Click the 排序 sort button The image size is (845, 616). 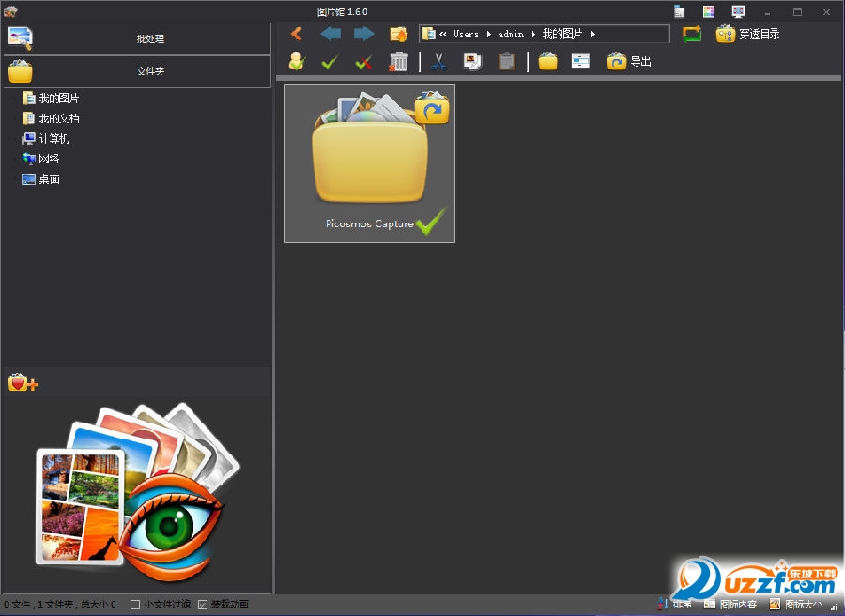(674, 605)
